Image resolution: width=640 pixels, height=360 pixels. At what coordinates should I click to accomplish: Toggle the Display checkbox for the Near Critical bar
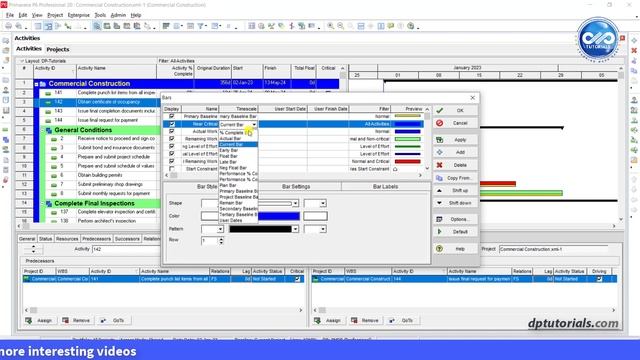(172, 124)
